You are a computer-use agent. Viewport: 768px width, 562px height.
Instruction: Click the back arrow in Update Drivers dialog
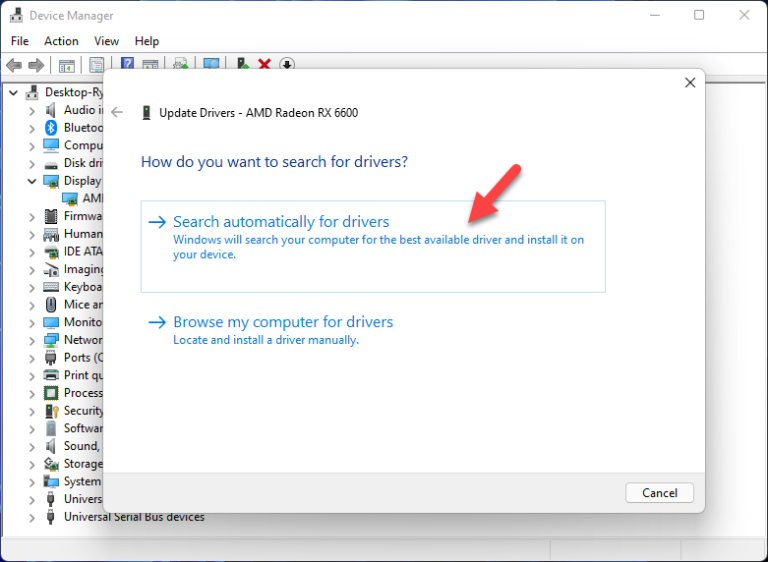point(117,113)
